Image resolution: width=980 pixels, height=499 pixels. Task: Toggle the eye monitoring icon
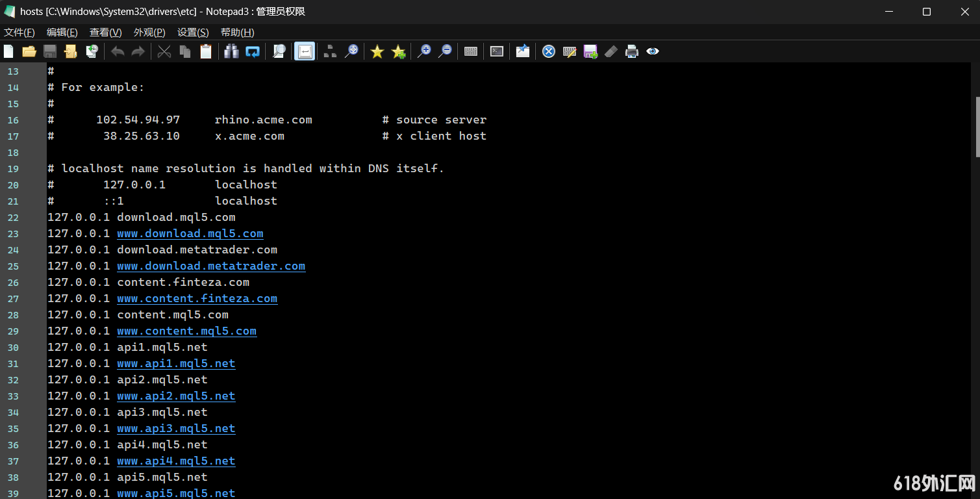(x=653, y=51)
